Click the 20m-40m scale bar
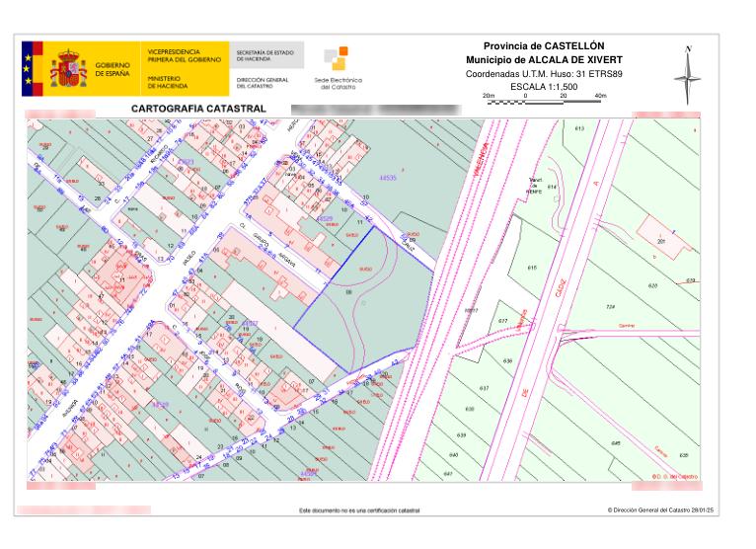This screenshot has width=756, height=549. point(545,99)
